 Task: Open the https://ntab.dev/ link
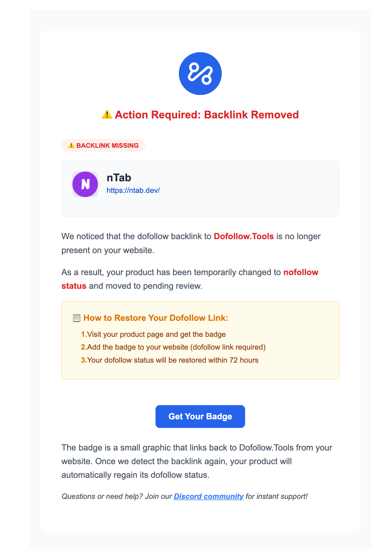[133, 190]
